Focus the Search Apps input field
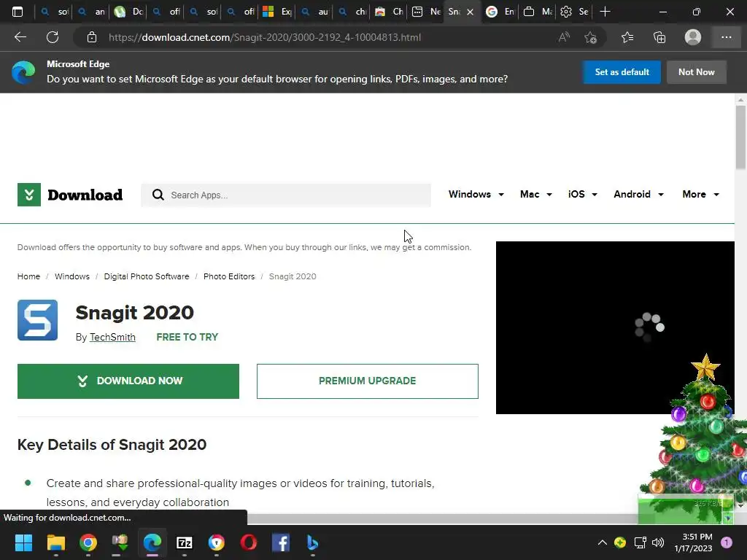Screen dimensions: 747x560 coord(286,195)
